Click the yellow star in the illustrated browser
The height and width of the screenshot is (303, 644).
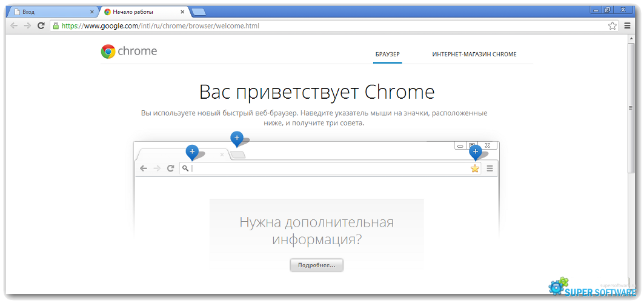(x=475, y=168)
